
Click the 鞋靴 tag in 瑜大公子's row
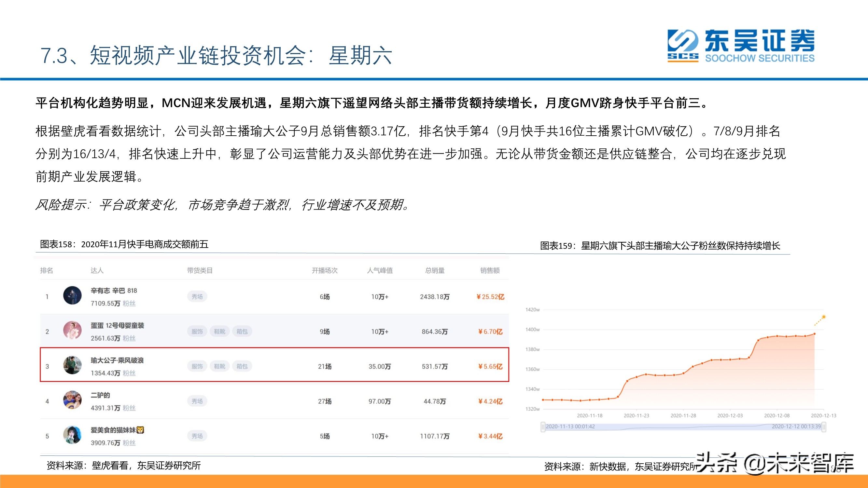click(x=219, y=366)
